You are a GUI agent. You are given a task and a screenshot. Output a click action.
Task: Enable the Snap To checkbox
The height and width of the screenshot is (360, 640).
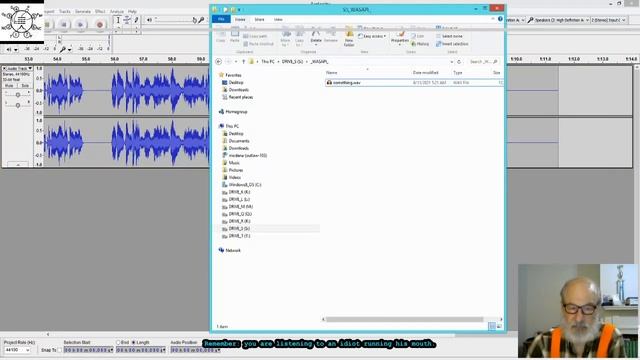60,350
